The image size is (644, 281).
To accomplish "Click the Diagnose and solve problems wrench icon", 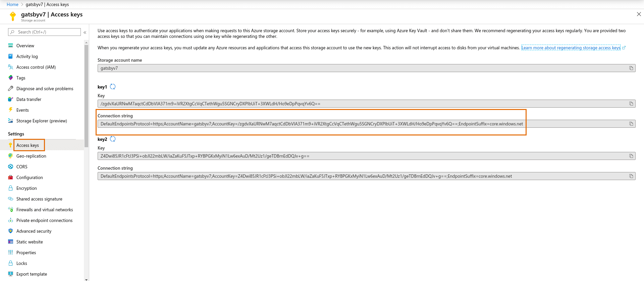I will coord(11,89).
